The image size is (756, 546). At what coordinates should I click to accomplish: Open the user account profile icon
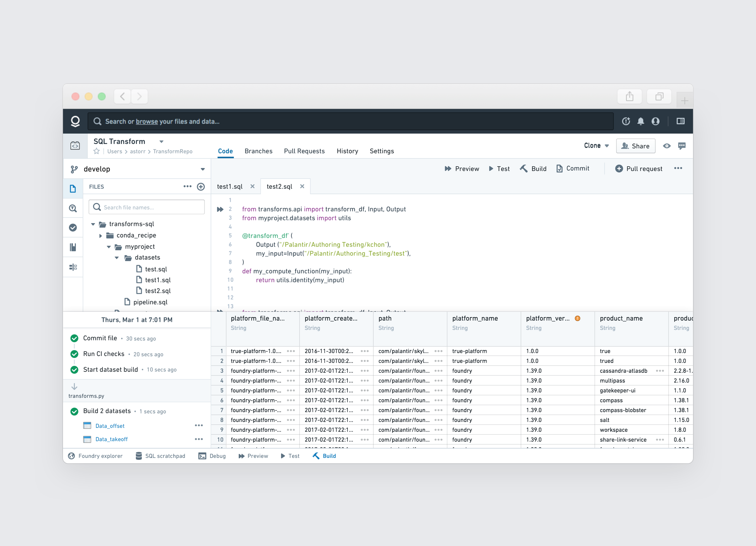tap(656, 121)
